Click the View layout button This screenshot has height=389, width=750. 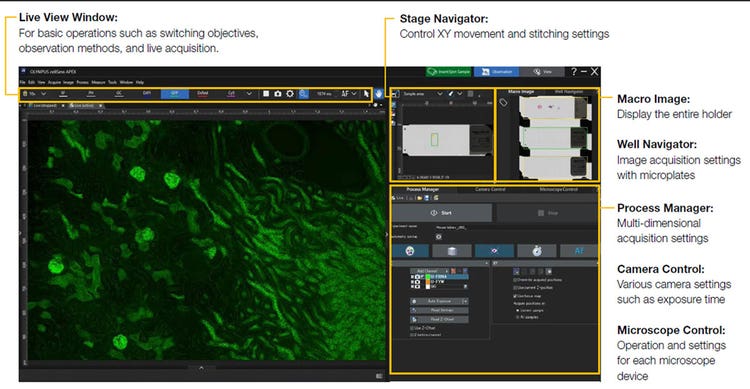tap(542, 72)
